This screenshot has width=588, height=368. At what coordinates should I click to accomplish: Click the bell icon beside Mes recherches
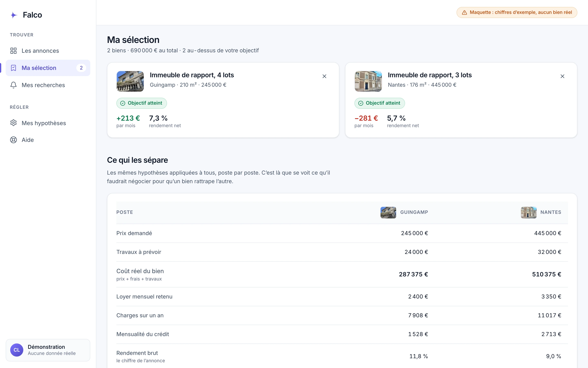pos(13,85)
